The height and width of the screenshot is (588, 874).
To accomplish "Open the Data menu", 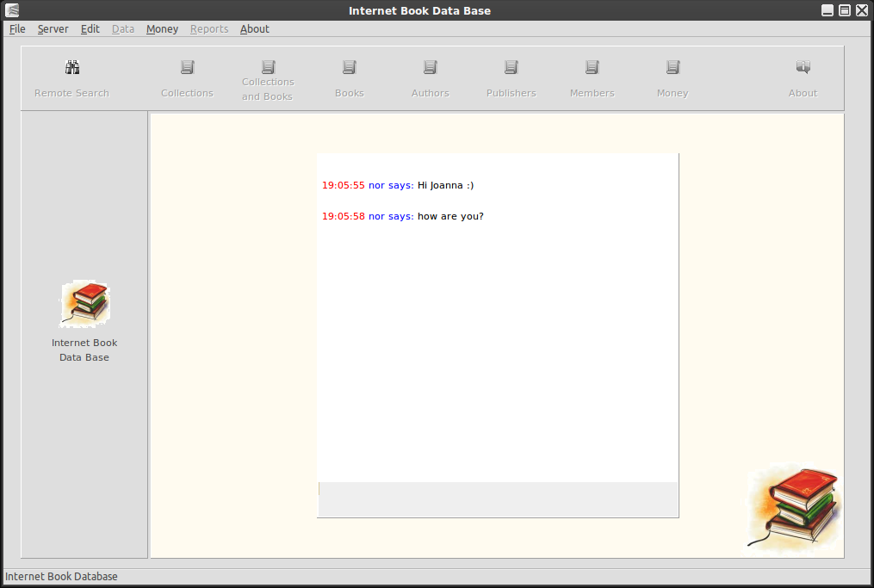I will 122,29.
